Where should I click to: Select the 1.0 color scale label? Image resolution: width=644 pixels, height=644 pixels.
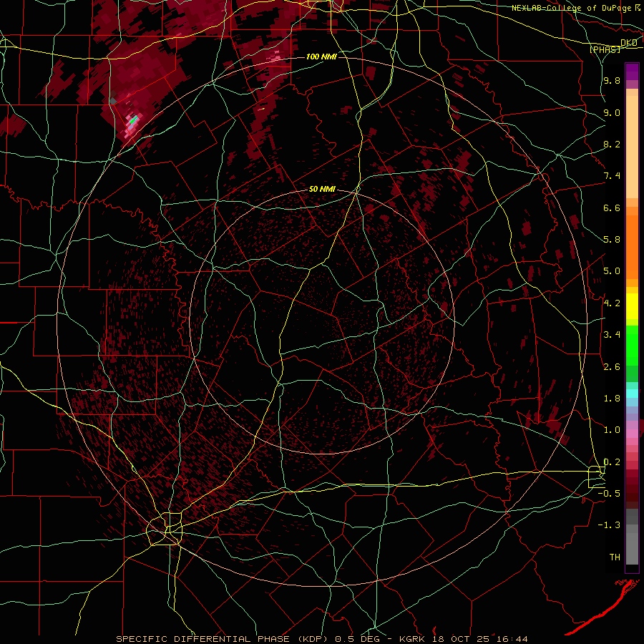coord(612,430)
